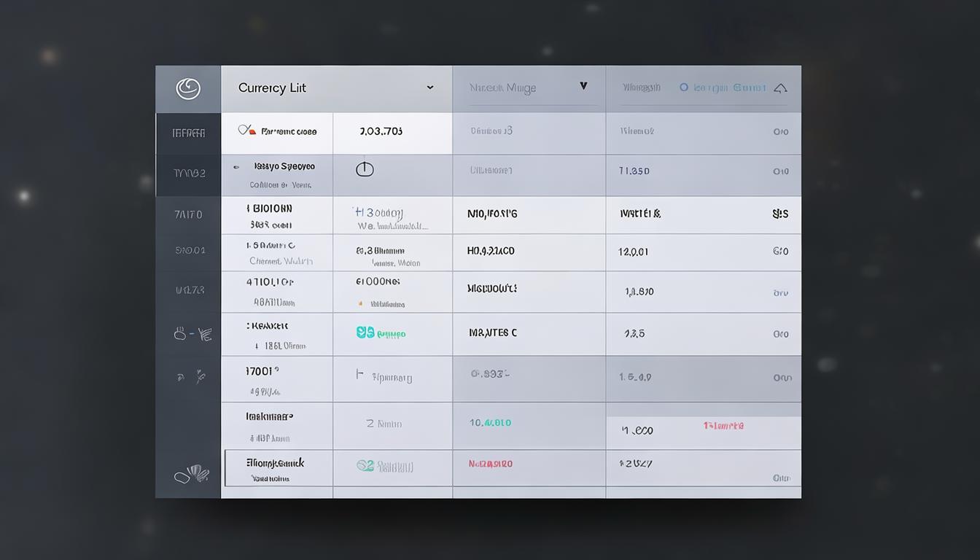The height and width of the screenshot is (560, 980).
Task: Click the clock icon in second table row
Action: click(365, 169)
